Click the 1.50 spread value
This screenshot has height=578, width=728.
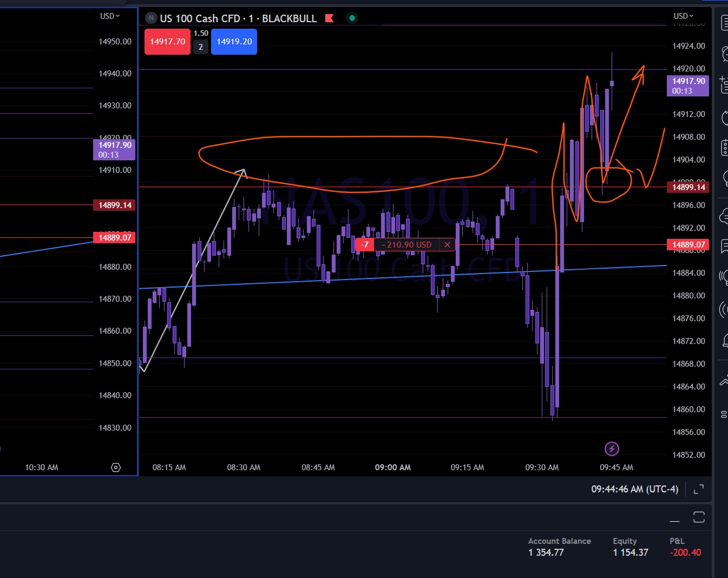(201, 34)
